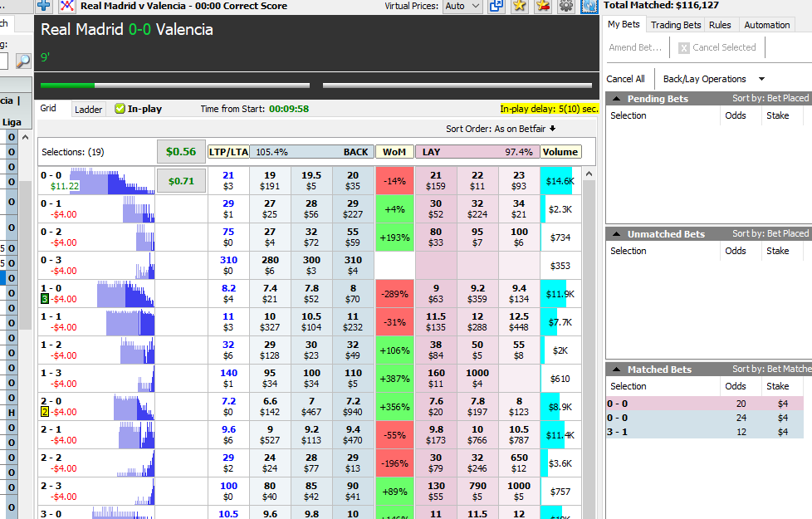The height and width of the screenshot is (519, 812).
Task: Click the second-half match progress bar
Action: click(457, 86)
